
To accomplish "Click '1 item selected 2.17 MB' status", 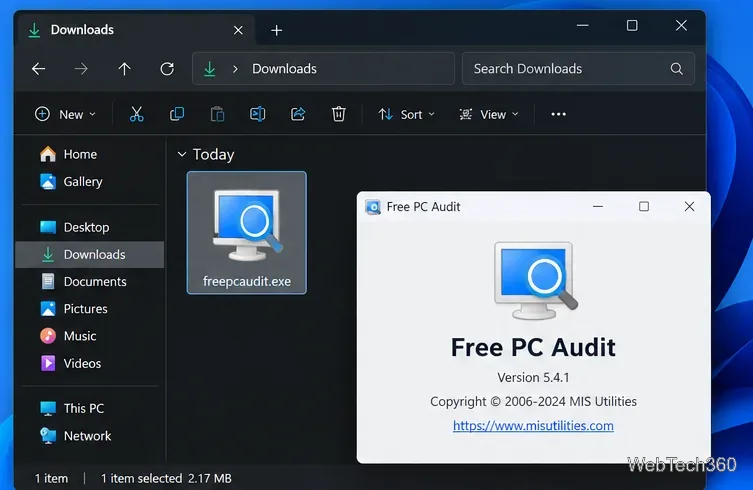I will coord(166,478).
